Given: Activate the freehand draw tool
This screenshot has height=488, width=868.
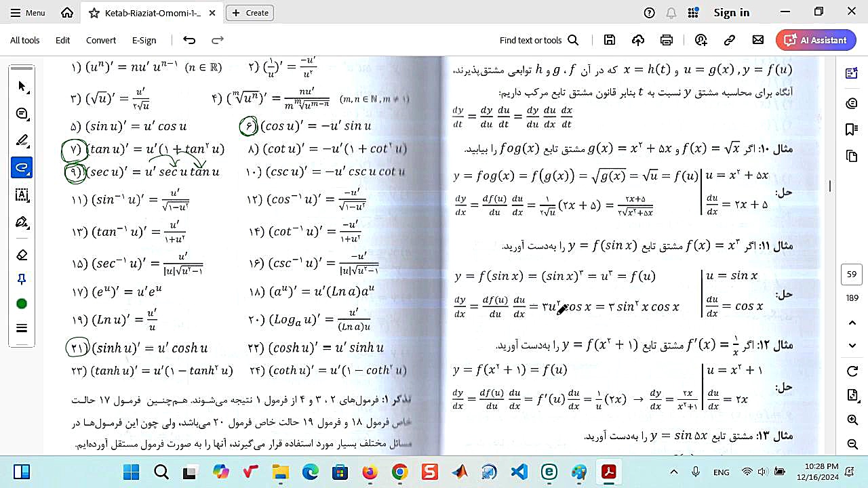Looking at the screenshot, I should pyautogui.click(x=22, y=167).
